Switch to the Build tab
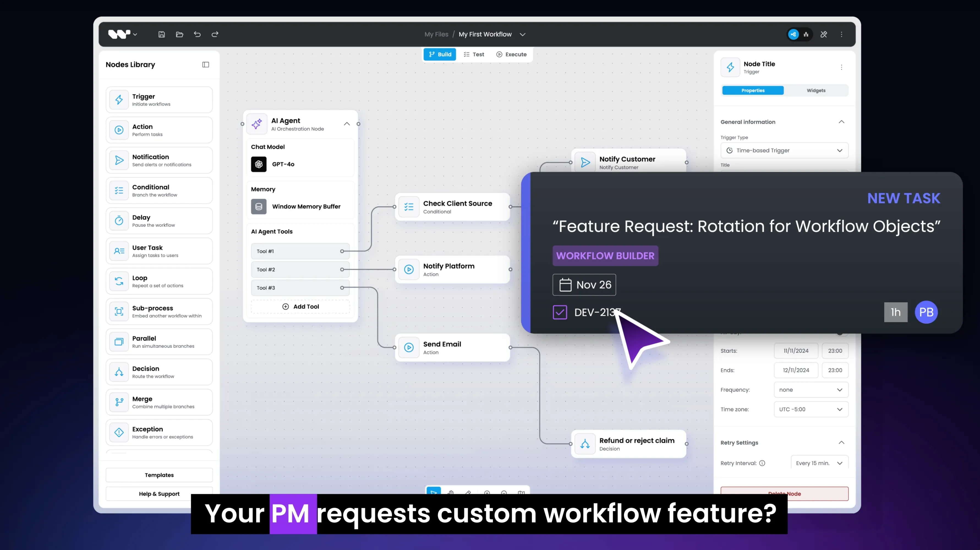 pyautogui.click(x=440, y=55)
